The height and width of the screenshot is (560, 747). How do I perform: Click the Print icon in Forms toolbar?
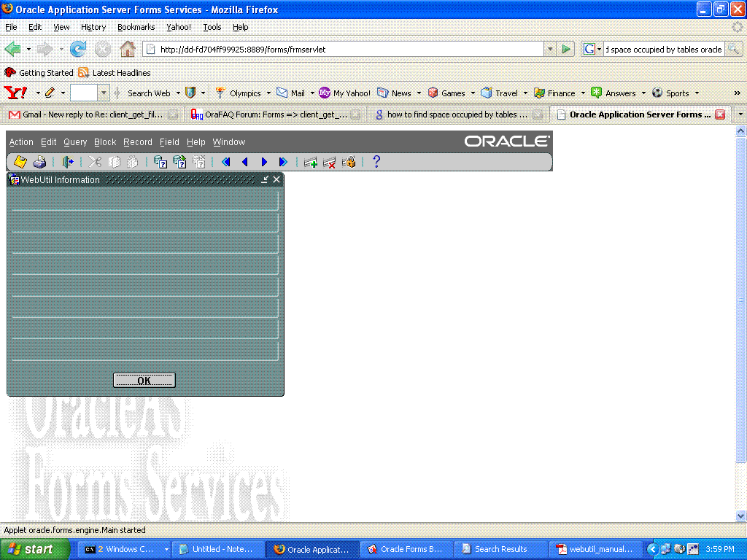click(x=39, y=162)
